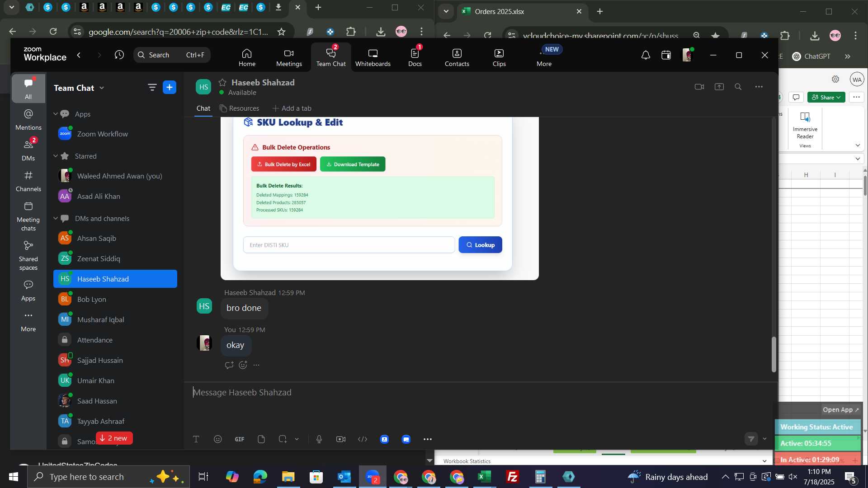Insert a code snippet
The image size is (868, 488).
pos(363,439)
